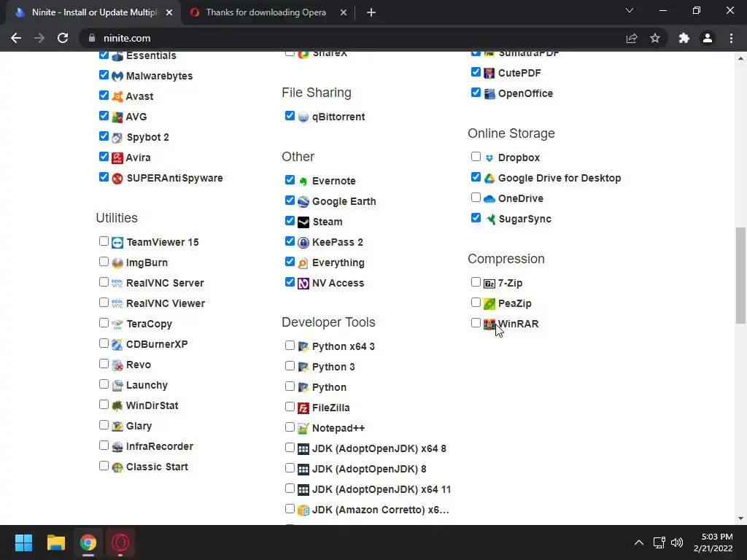Open the Chrome extensions puzzle icon
This screenshot has width=747, height=560.
tap(684, 38)
